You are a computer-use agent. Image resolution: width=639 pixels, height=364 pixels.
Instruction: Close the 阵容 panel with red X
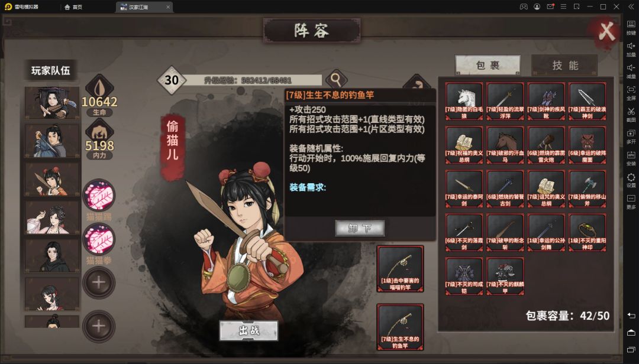(x=606, y=31)
